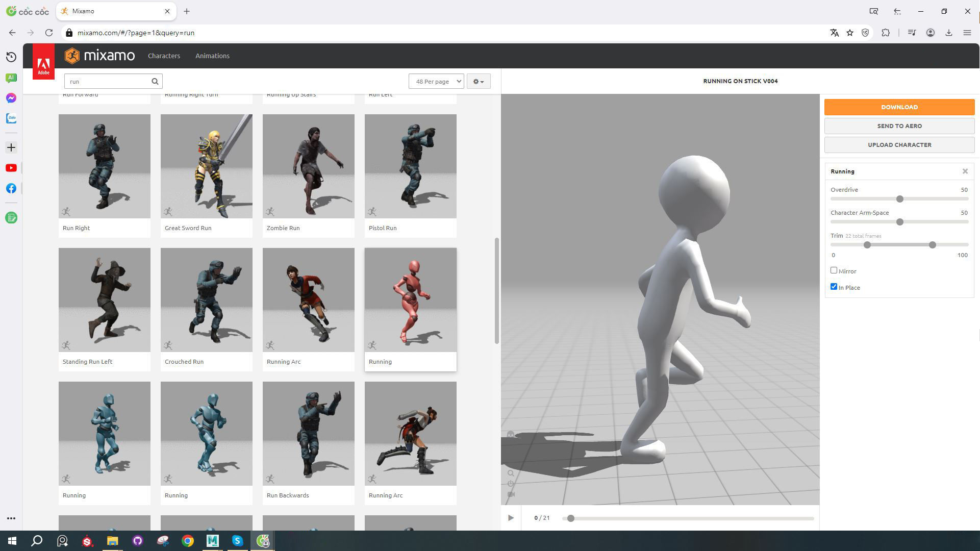Adjust the Overdrive slider handle
The width and height of the screenshot is (980, 551).
coord(900,199)
